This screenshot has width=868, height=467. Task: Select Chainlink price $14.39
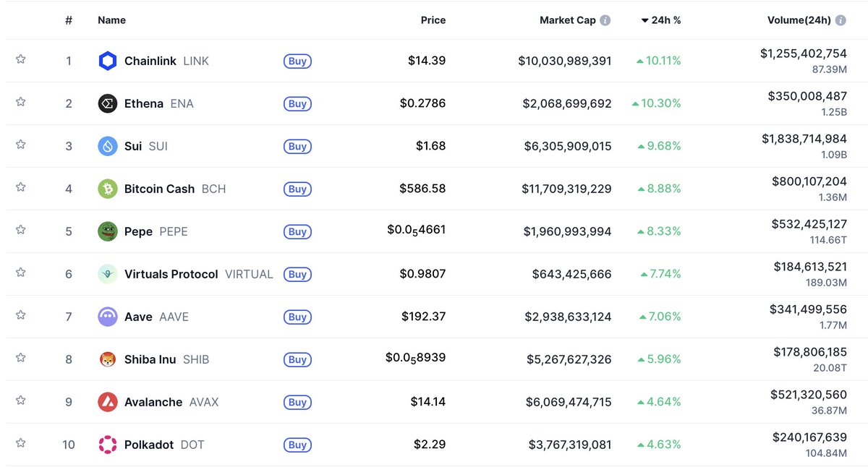(427, 61)
